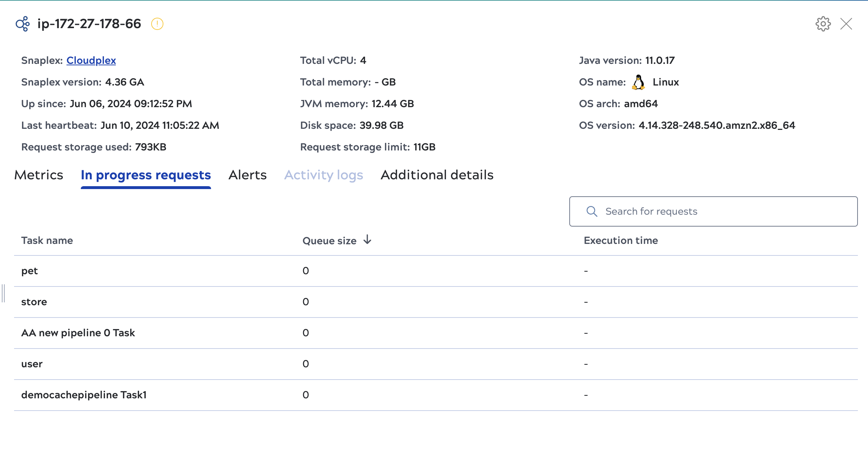Viewport: 868px width, 451px height.
Task: Click the down arrow icon next to Queue size
Action: (x=367, y=240)
